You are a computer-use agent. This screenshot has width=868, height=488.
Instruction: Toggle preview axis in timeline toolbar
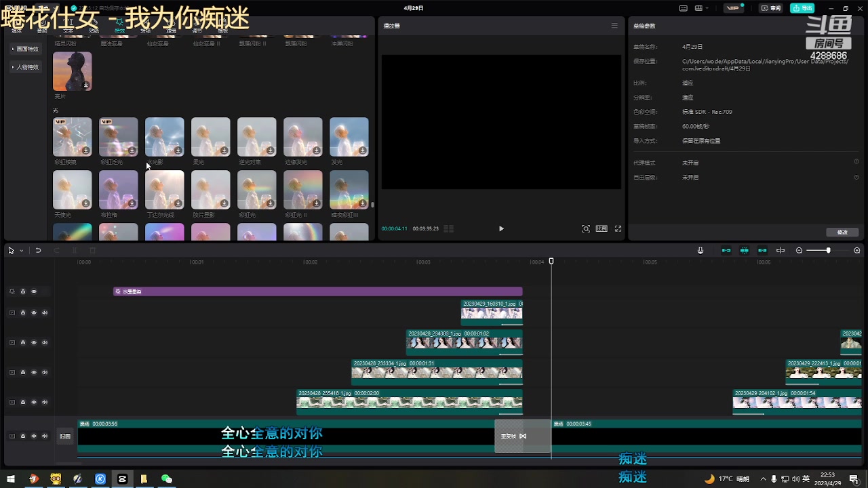[781, 250]
